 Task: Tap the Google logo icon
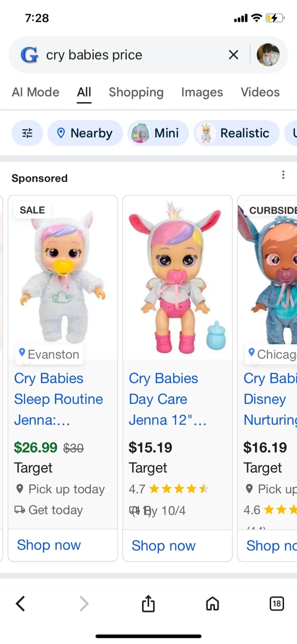(x=29, y=55)
